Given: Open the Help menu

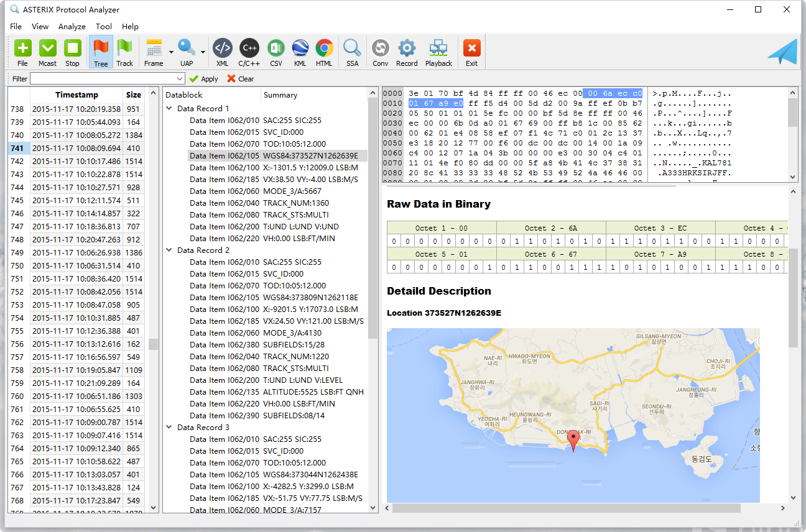Looking at the screenshot, I should 131,27.
